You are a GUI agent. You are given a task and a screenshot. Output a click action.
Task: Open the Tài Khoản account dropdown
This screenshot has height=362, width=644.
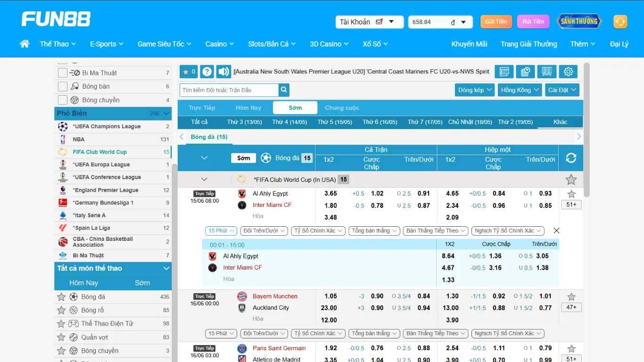pyautogui.click(x=370, y=22)
